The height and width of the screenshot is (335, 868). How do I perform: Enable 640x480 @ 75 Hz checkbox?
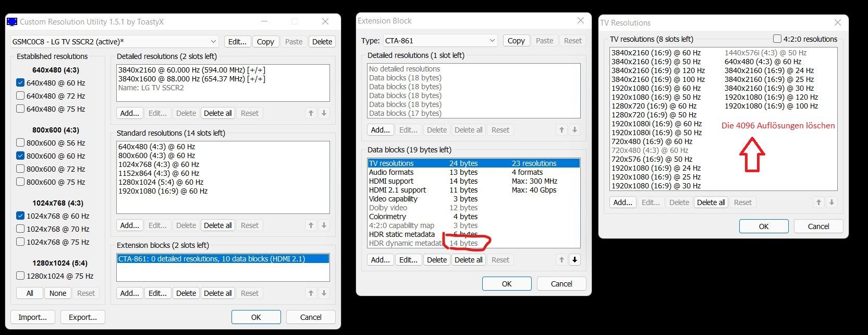coord(20,109)
